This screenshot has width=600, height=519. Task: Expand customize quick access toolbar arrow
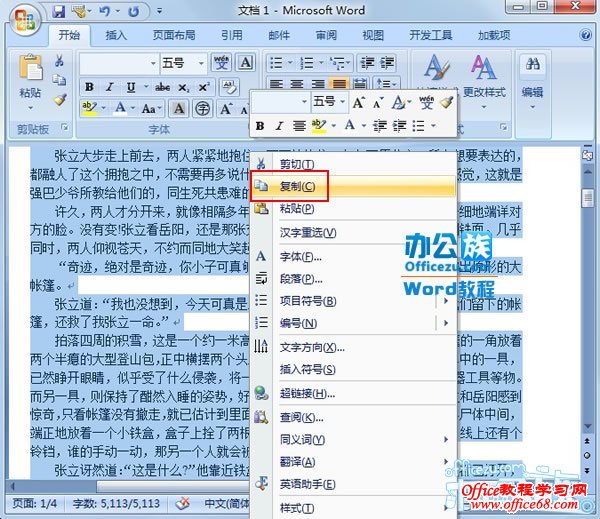point(159,11)
